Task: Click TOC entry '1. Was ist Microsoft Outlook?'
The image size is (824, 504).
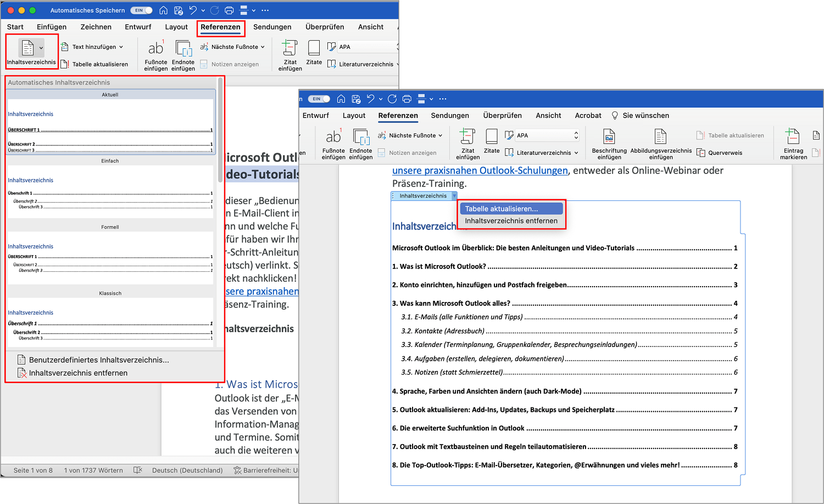Action: (565, 266)
